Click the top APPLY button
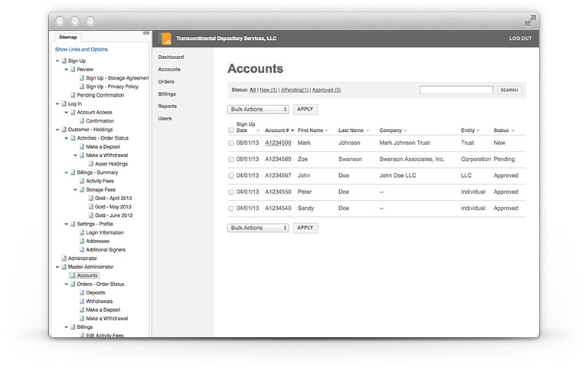The width and height of the screenshot is (588, 368). pyautogui.click(x=305, y=110)
